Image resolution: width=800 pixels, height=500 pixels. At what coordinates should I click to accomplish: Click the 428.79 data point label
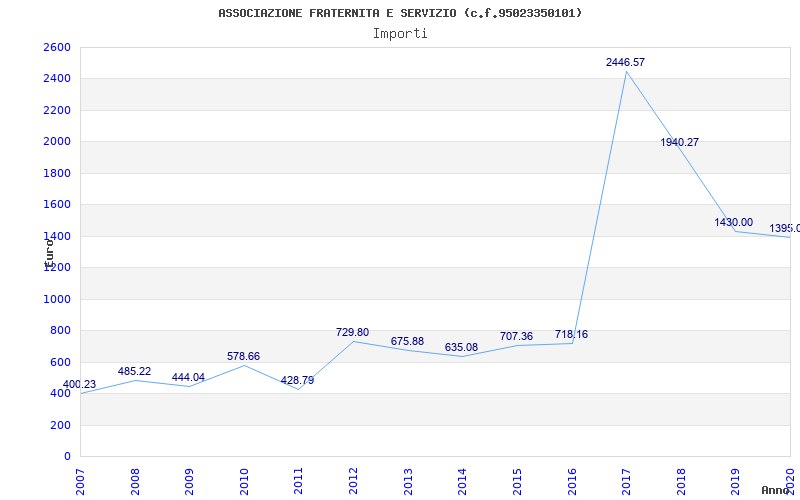pyautogui.click(x=297, y=381)
